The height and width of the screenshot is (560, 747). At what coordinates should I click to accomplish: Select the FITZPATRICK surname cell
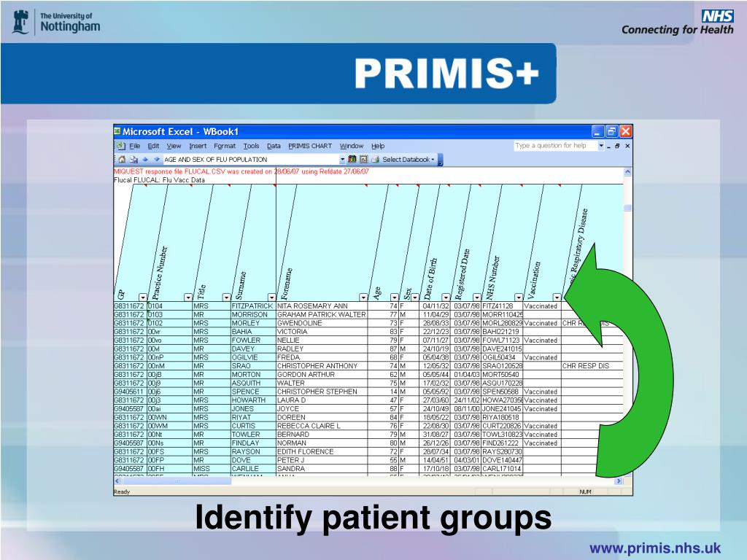tap(253, 306)
